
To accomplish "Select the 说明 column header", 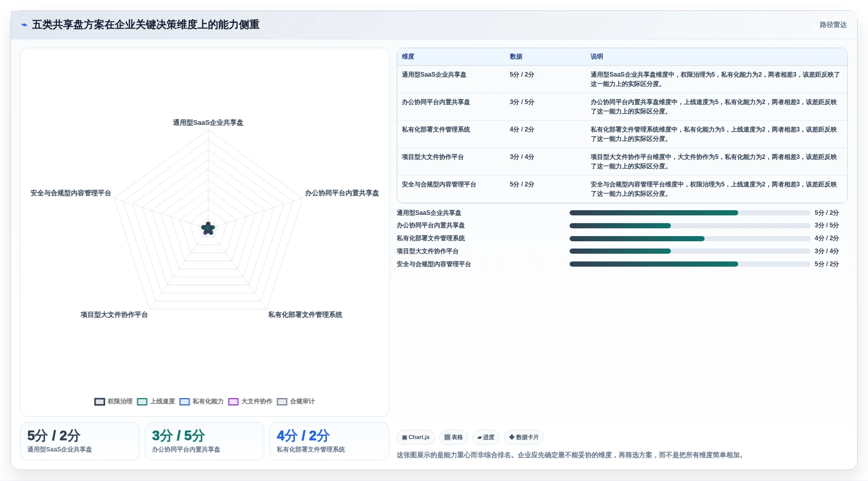I will pos(597,56).
